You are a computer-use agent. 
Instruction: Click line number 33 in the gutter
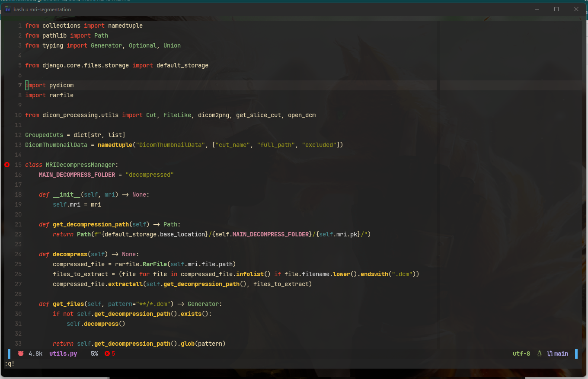point(18,344)
